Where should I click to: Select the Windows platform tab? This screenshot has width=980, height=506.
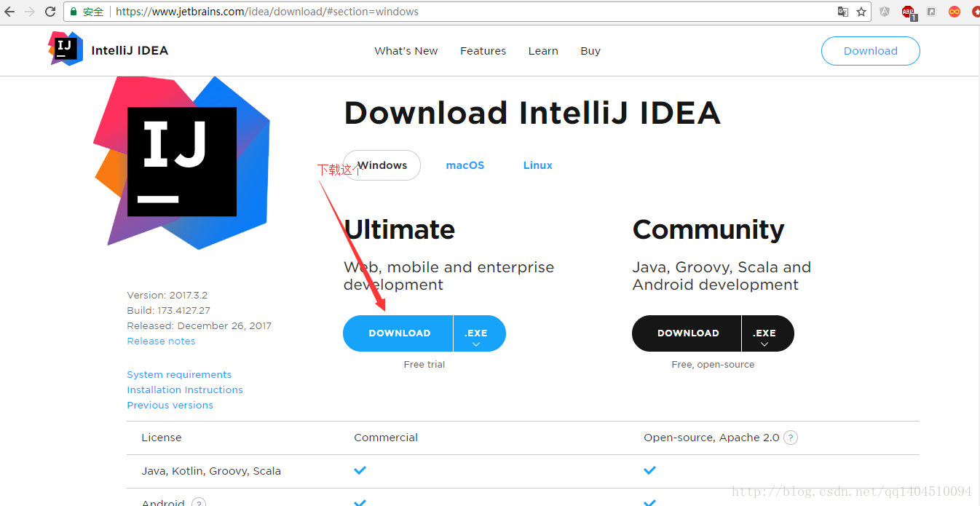pyautogui.click(x=382, y=165)
